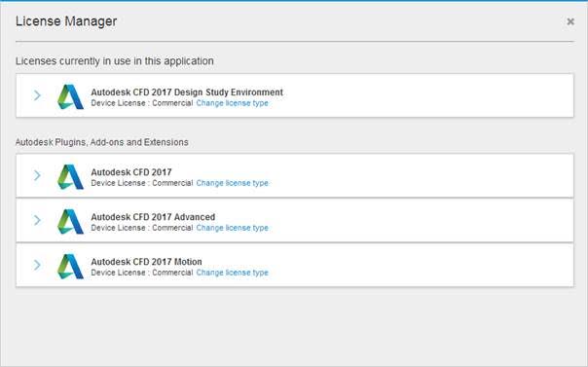Change license type for Design Study Environment
This screenshot has width=588, height=367.
(x=232, y=103)
